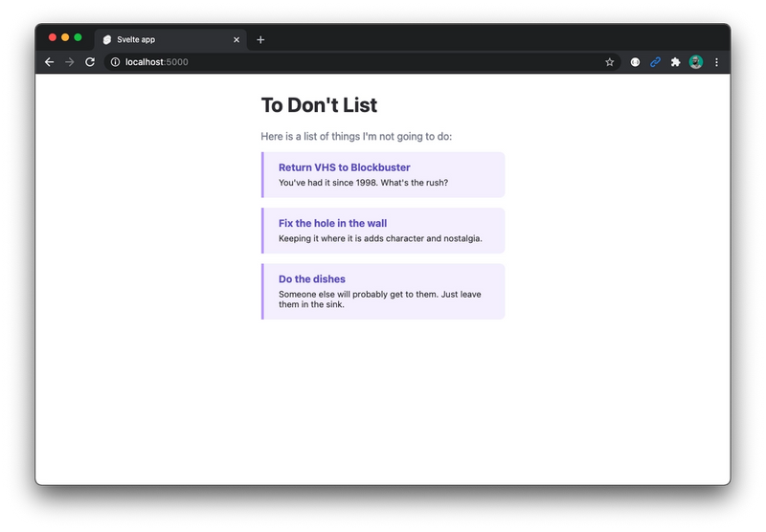Reload the page with the refresh icon
The image size is (766, 532).
tap(90, 62)
